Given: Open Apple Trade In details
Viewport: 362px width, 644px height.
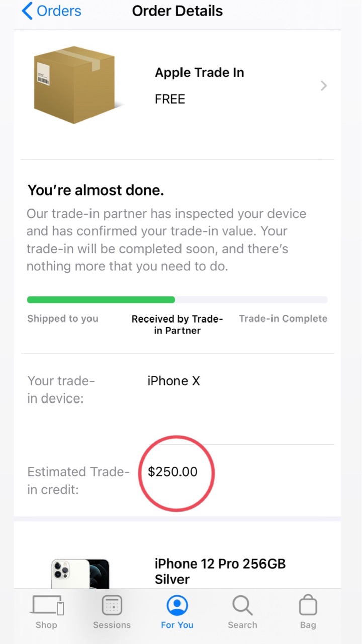Looking at the screenshot, I should point(199,73).
